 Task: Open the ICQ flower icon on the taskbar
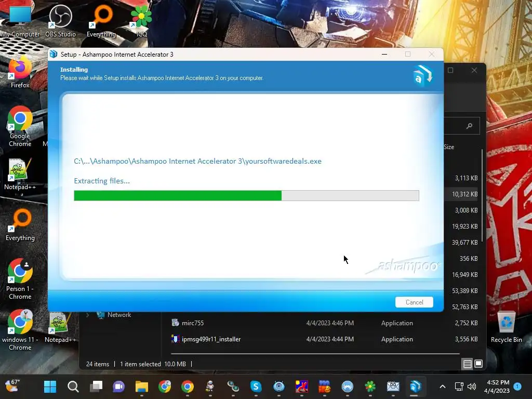[370, 387]
